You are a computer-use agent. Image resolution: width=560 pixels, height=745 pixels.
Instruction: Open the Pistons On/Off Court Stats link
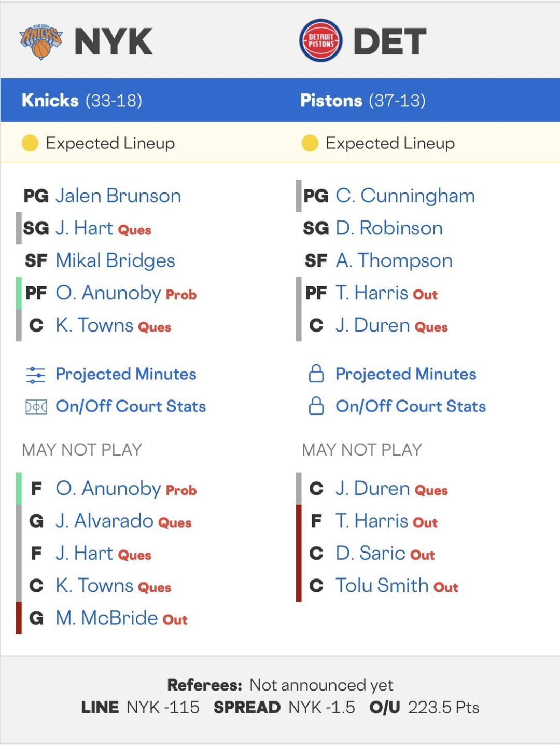point(411,406)
